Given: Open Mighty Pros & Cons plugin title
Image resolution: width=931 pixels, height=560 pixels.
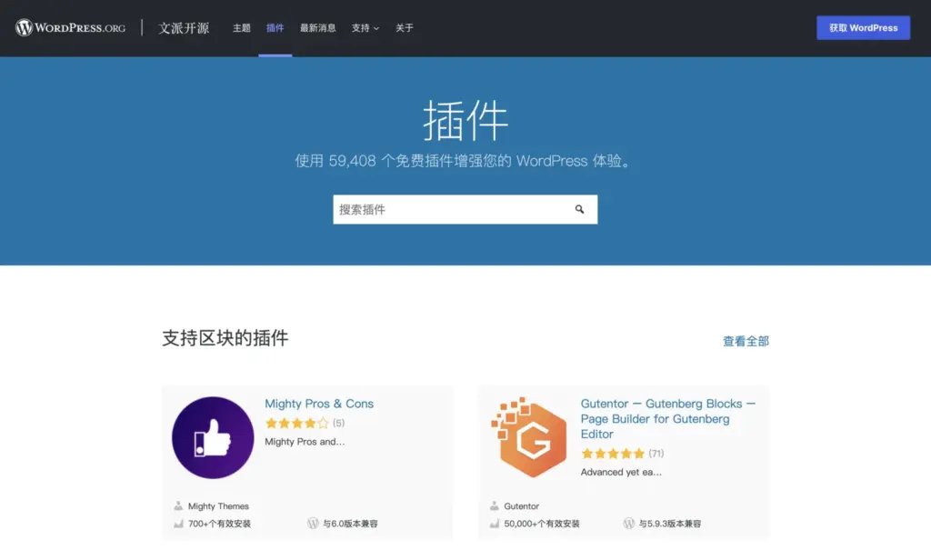Looking at the screenshot, I should [319, 404].
